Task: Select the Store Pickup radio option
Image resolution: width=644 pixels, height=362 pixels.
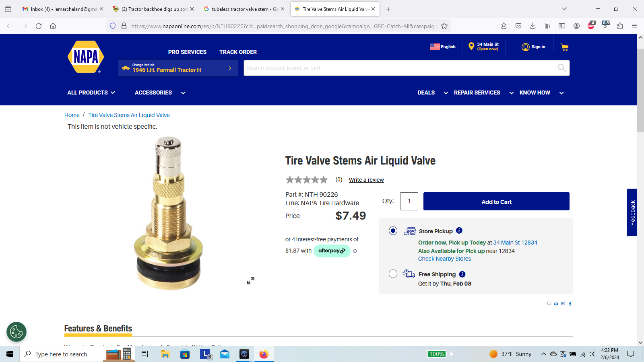Action: (393, 230)
